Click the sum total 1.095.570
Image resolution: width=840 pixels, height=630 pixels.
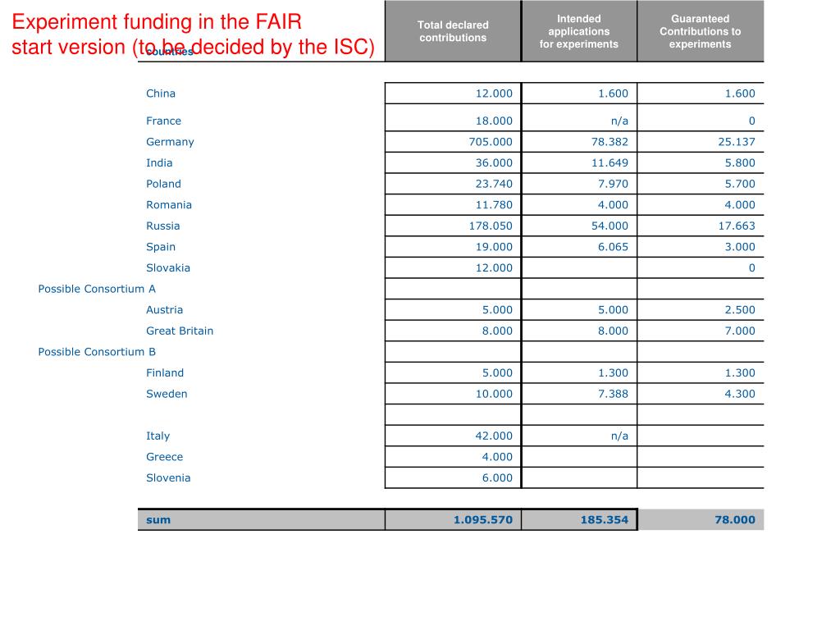point(482,519)
